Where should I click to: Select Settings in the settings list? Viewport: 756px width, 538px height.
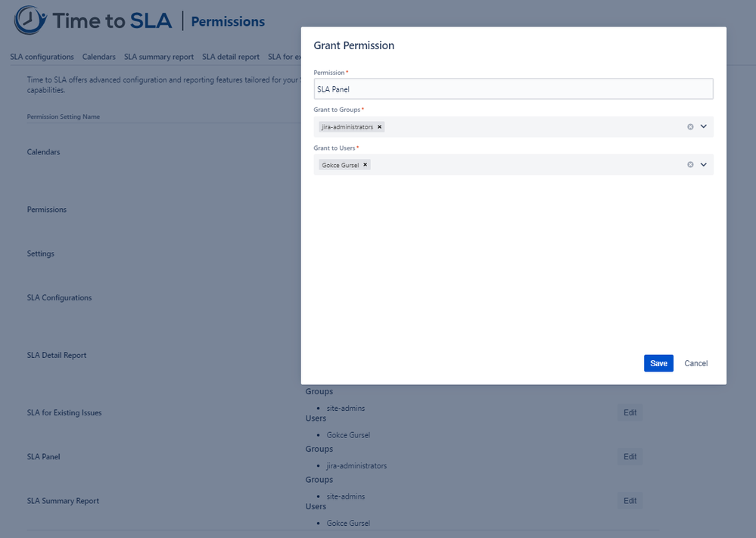click(x=40, y=253)
